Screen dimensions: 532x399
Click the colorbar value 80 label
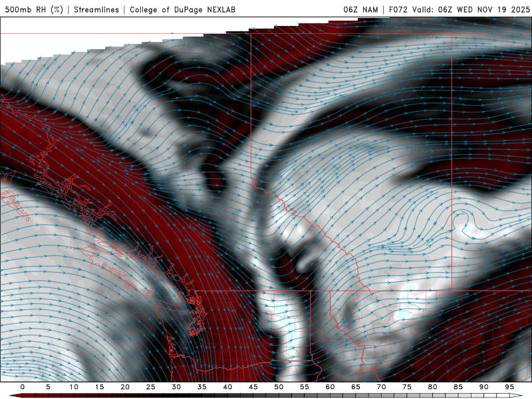(433, 387)
